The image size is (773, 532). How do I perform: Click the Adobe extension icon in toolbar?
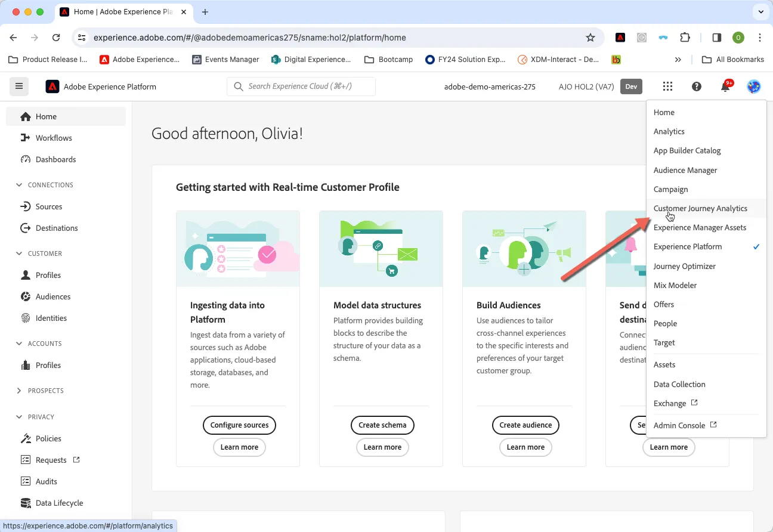(x=620, y=38)
